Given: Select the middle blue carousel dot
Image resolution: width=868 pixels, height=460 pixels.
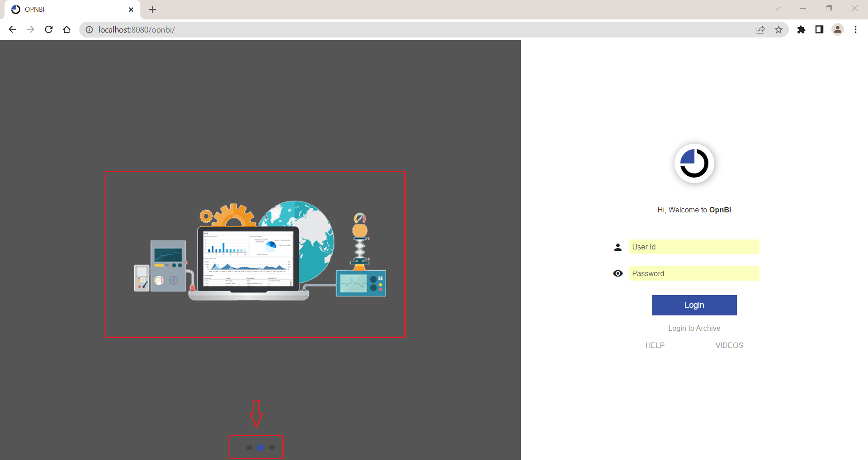Looking at the screenshot, I should point(260,447).
